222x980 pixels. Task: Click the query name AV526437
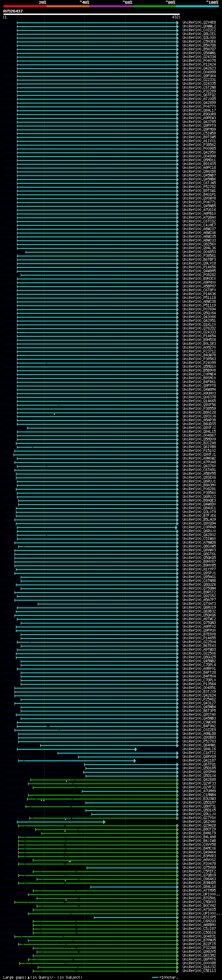coord(13,11)
